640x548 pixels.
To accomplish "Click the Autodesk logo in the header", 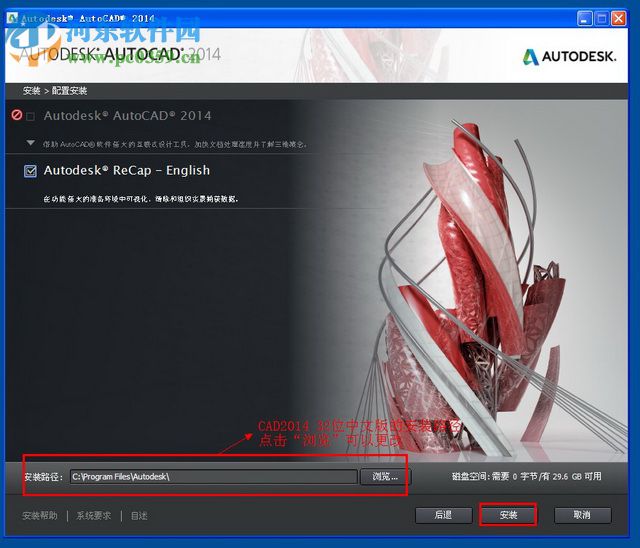I will [x=569, y=57].
